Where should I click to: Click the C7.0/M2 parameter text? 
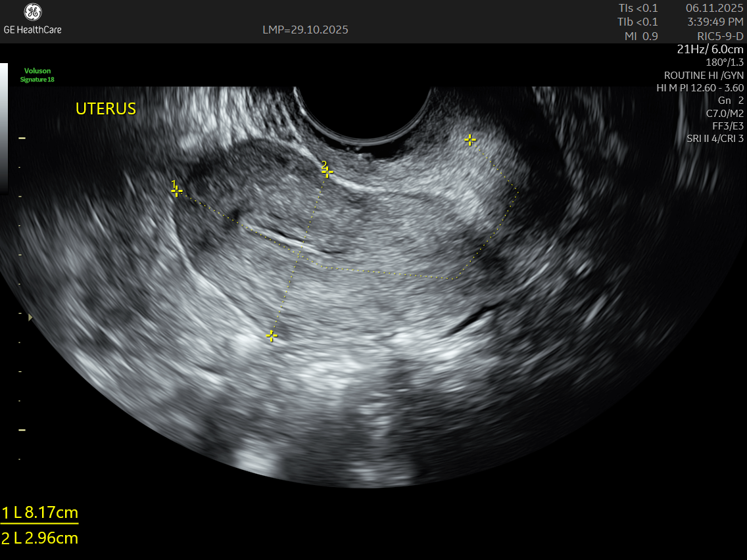[724, 113]
